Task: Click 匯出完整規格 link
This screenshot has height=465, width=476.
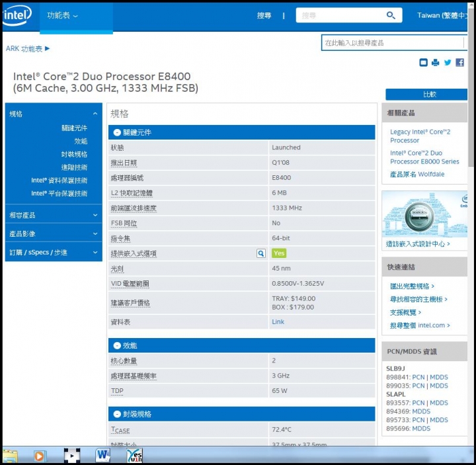Action: pos(412,286)
